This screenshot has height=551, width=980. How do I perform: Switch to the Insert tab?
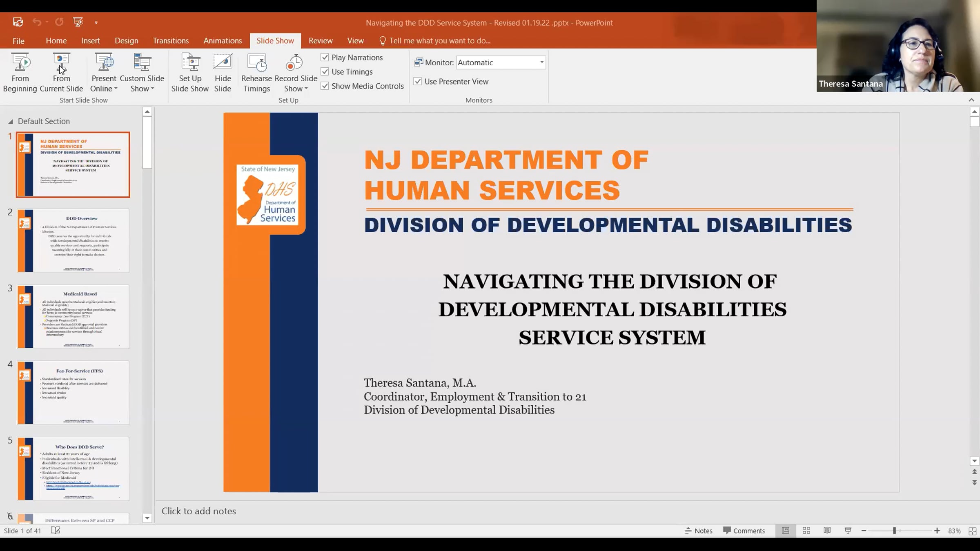[91, 41]
